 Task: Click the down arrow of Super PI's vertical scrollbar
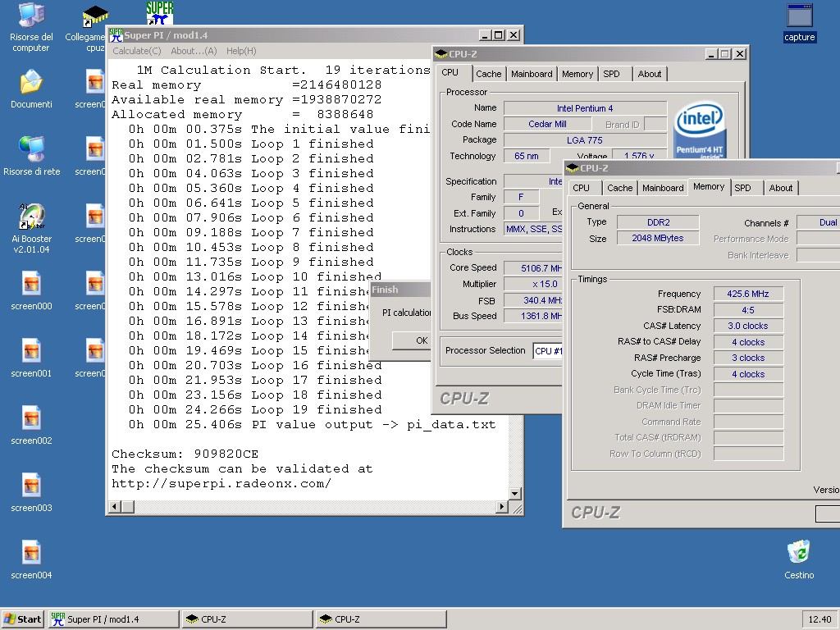[515, 493]
